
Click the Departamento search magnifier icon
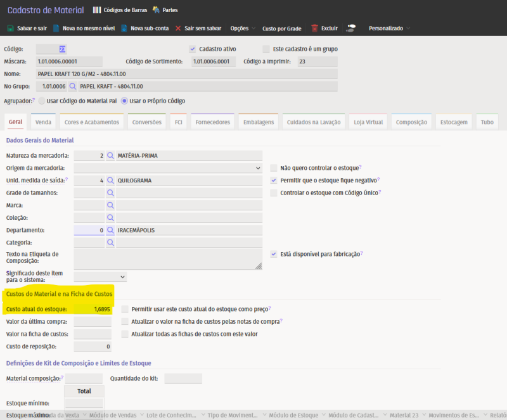110,230
